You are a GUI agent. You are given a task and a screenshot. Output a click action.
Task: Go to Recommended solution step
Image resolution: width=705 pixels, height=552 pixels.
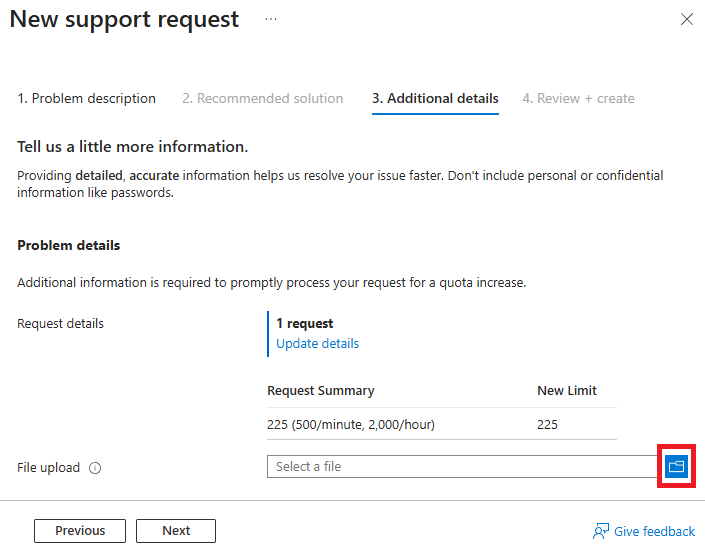click(262, 98)
